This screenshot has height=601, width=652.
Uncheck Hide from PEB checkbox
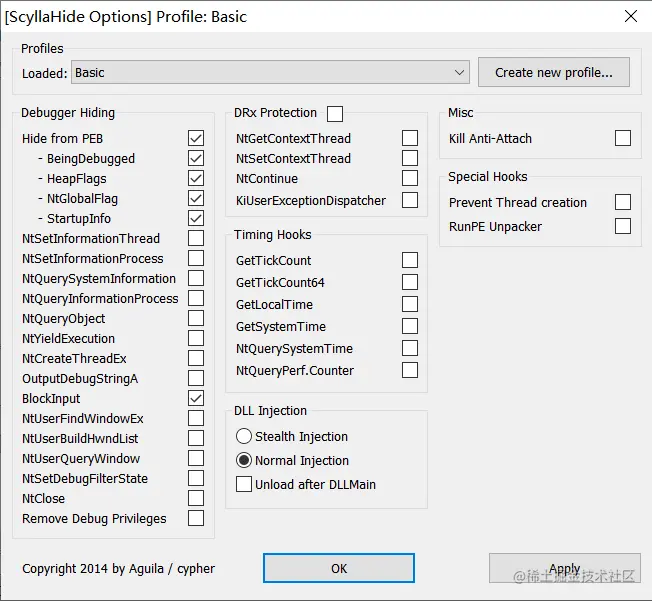click(196, 138)
